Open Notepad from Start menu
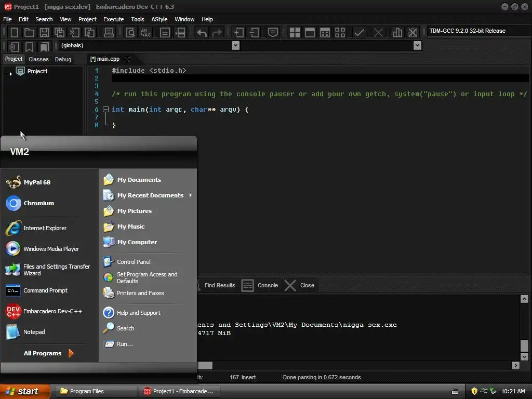 34,332
